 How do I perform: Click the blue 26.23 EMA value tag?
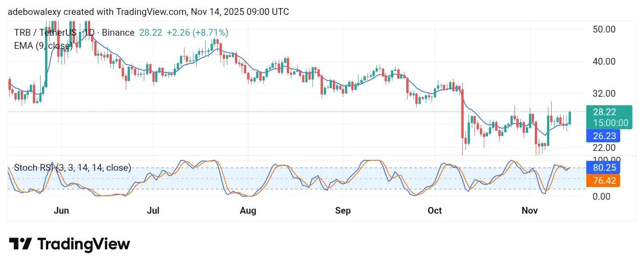[603, 136]
